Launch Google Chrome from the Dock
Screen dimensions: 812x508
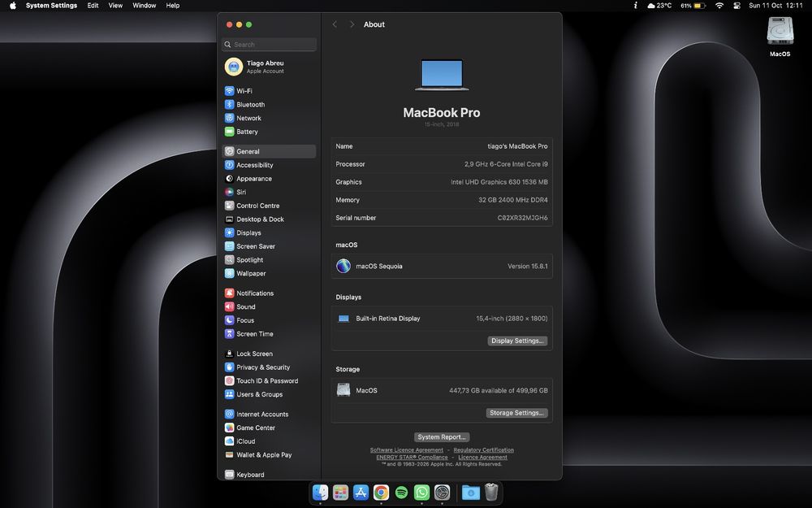pyautogui.click(x=381, y=492)
